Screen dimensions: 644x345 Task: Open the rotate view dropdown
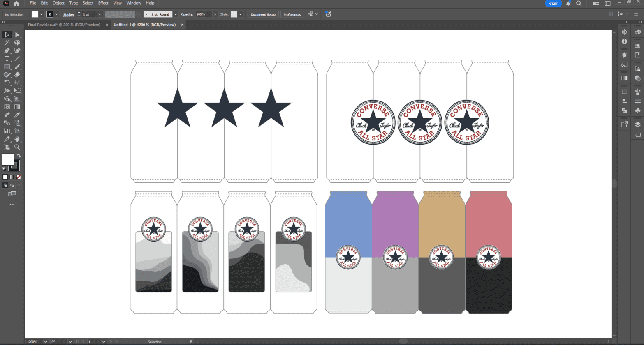tap(70, 341)
